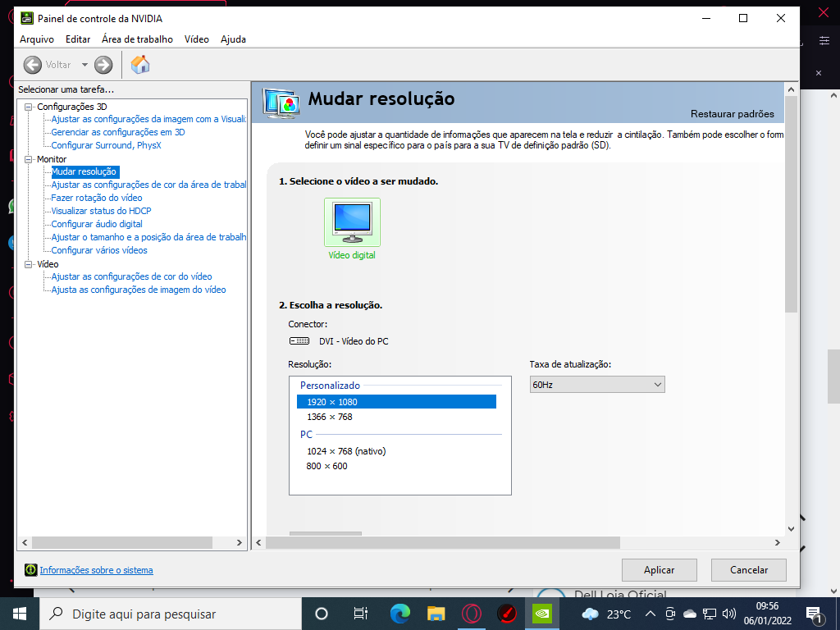840x630 pixels.
Task: Open the red circular app on taskbar
Action: [x=507, y=614]
